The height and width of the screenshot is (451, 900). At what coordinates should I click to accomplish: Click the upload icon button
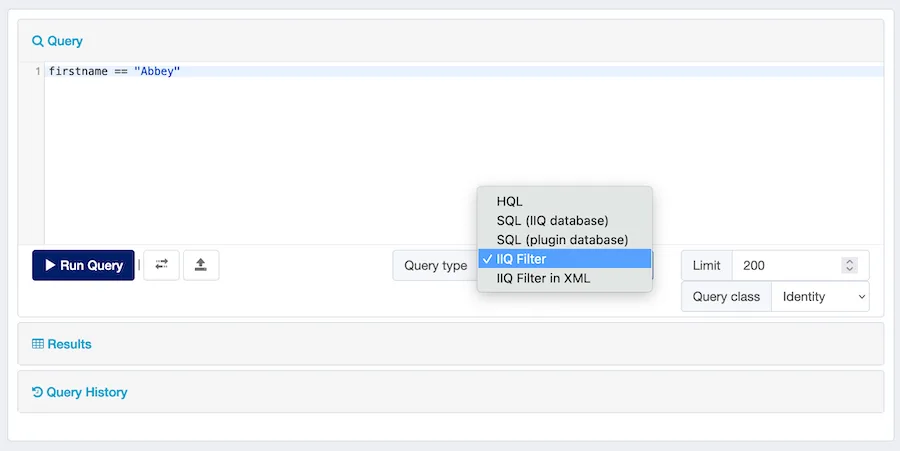point(200,265)
